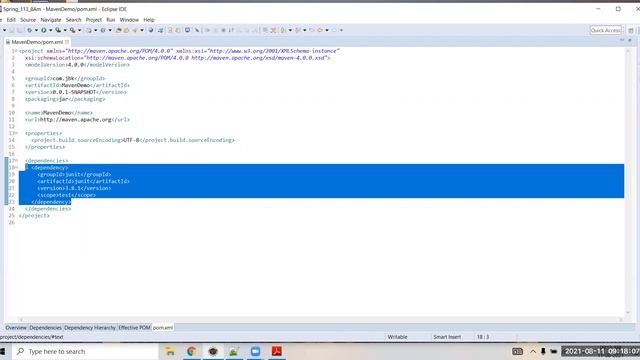The height and width of the screenshot is (360, 640).
Task: Open the Run menu
Action: (111, 20)
